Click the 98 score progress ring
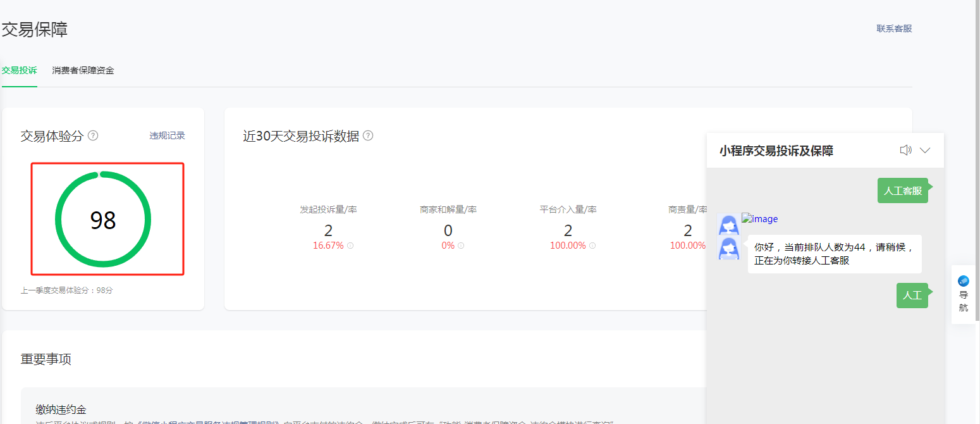The image size is (980, 424). 103,220
